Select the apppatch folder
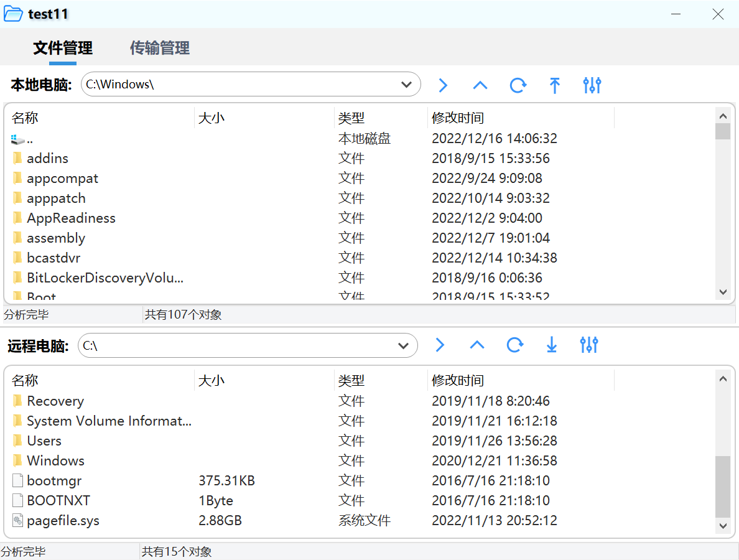 click(56, 198)
